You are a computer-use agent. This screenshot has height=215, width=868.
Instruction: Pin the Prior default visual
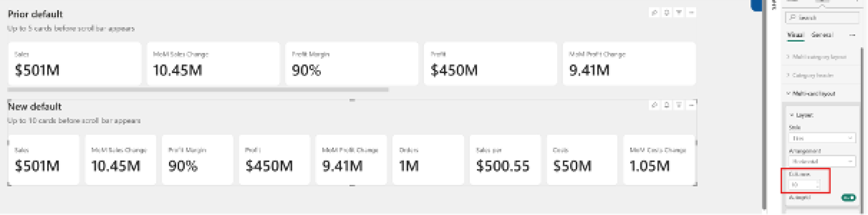(x=654, y=13)
